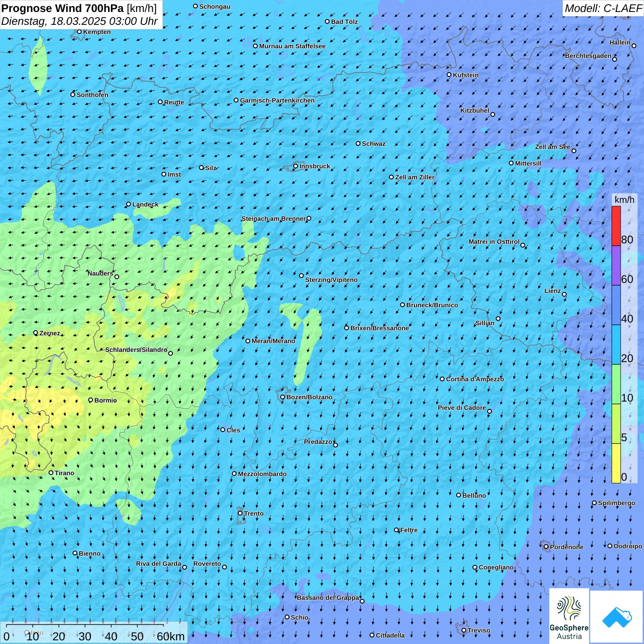Screen dimensions: 644x644
Task: Select the Belluno label
Action: tap(474, 495)
